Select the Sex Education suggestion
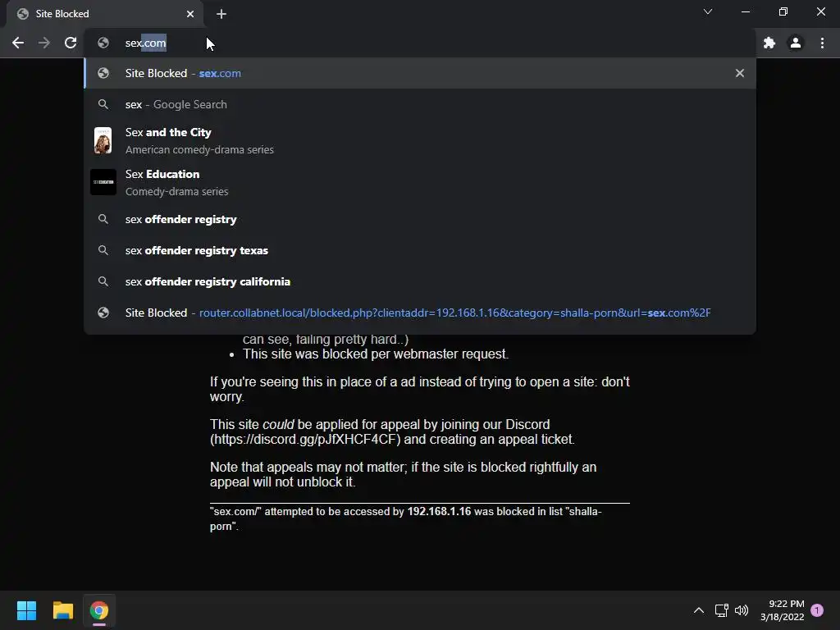The height and width of the screenshot is (630, 840). tap(420, 182)
